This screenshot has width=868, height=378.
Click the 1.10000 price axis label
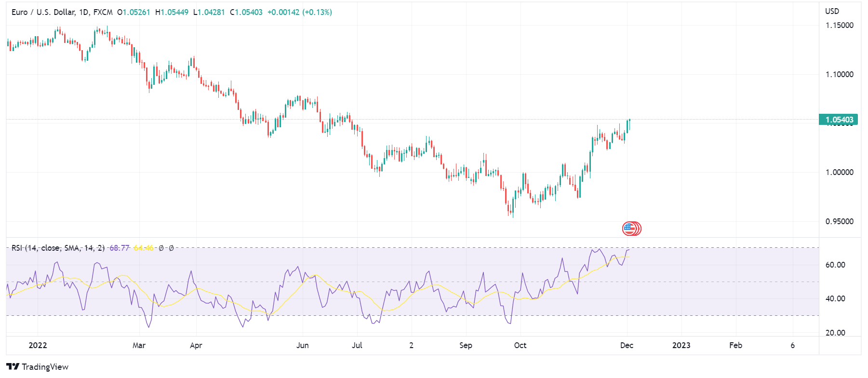pyautogui.click(x=839, y=74)
